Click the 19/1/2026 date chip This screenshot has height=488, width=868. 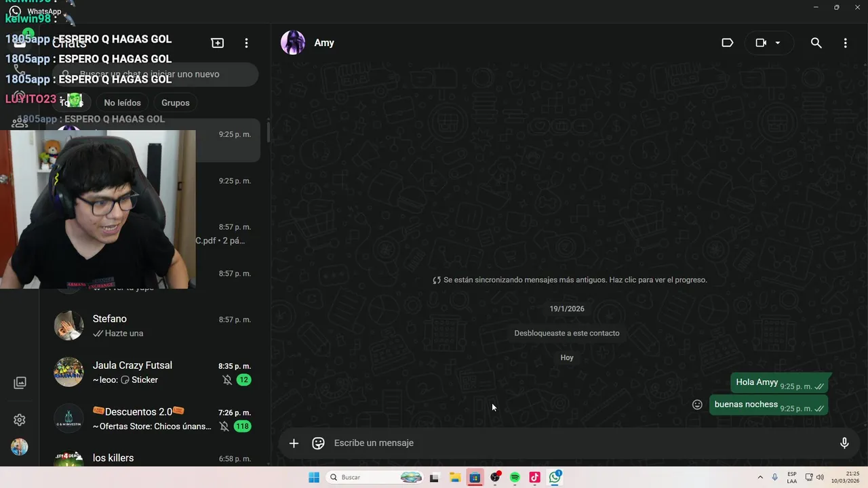(567, 309)
